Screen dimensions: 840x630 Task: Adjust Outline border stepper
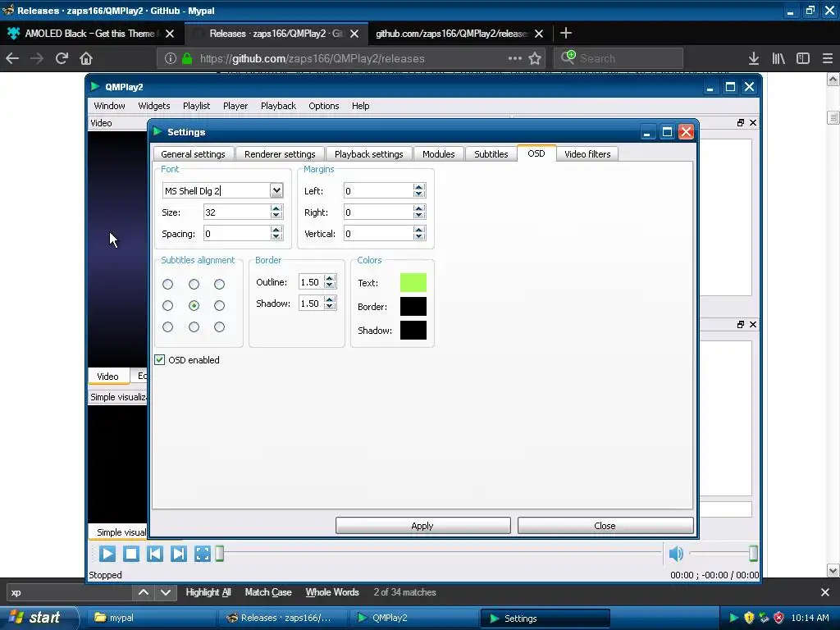(330, 282)
